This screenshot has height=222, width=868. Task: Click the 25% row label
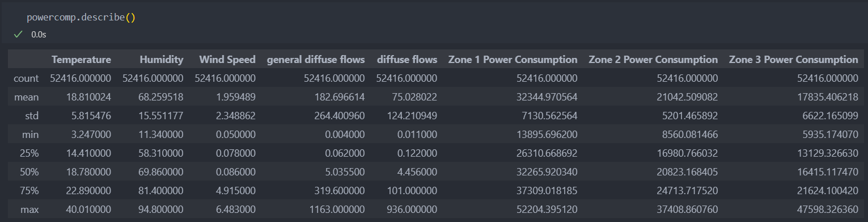[x=29, y=153]
